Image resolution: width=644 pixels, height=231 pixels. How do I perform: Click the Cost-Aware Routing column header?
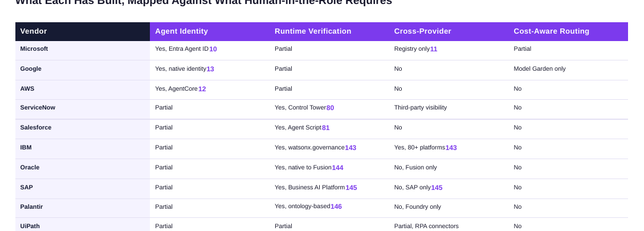(x=568, y=31)
